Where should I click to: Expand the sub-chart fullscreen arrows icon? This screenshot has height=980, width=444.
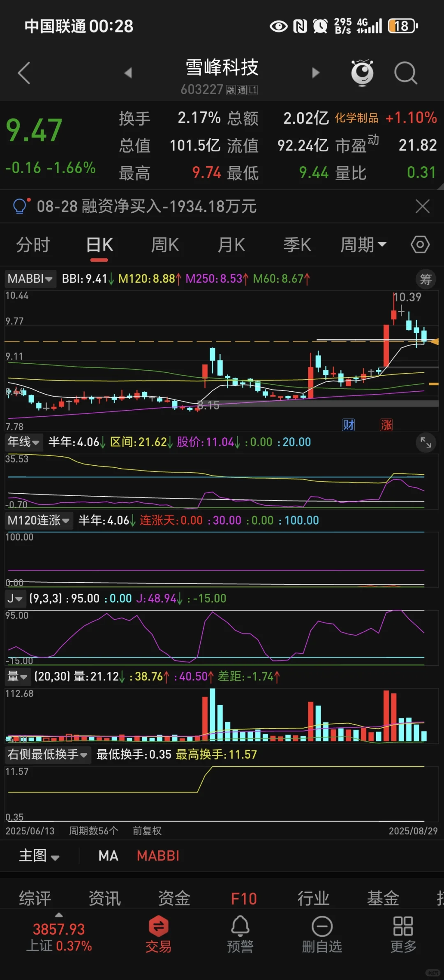pos(426,443)
